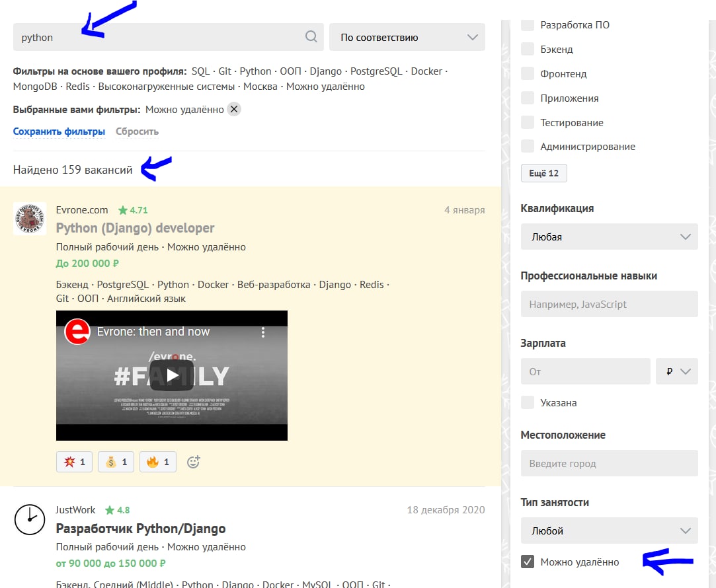Click 'Можно удалённо' in profile filters
The height and width of the screenshot is (588, 716).
click(x=325, y=86)
